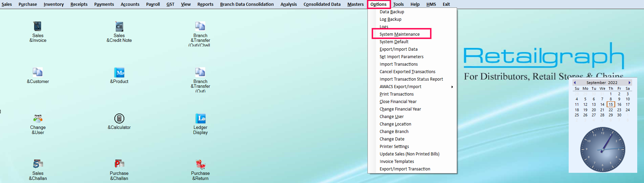Open the Payroll menu
This screenshot has width=644, height=183.
(153, 4)
